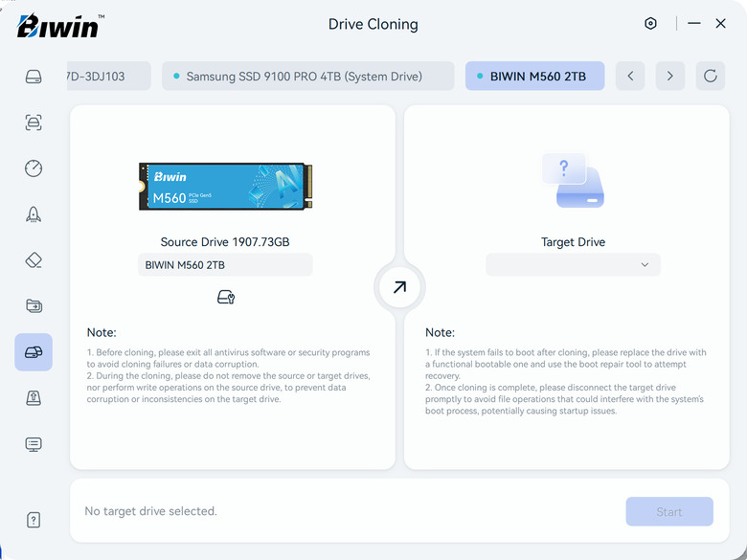
Task: Minimize the Drive Cloning window
Action: pyautogui.click(x=694, y=23)
